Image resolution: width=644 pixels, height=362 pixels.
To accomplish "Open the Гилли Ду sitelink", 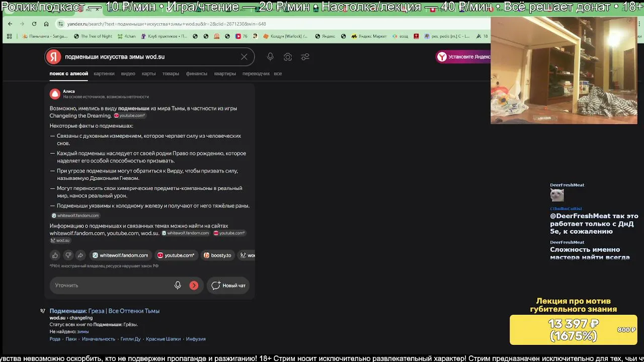I will [x=130, y=339].
